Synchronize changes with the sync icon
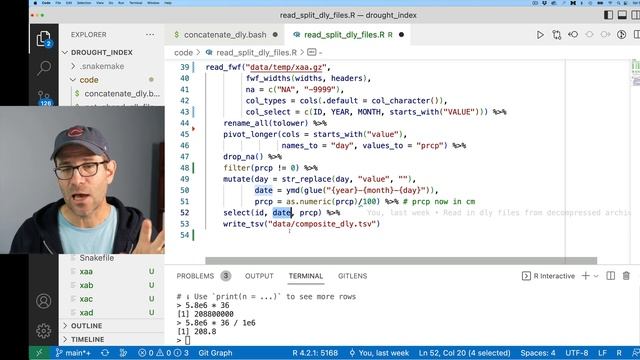 click(105, 353)
